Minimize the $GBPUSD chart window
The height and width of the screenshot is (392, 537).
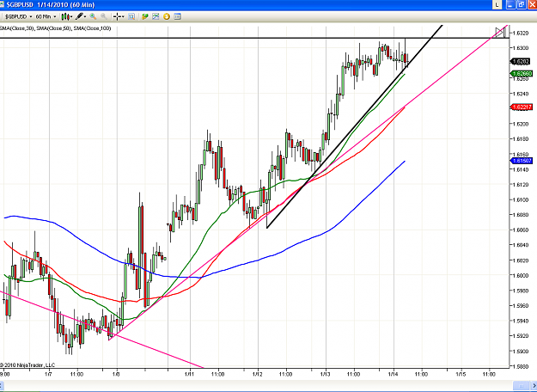[511, 4]
